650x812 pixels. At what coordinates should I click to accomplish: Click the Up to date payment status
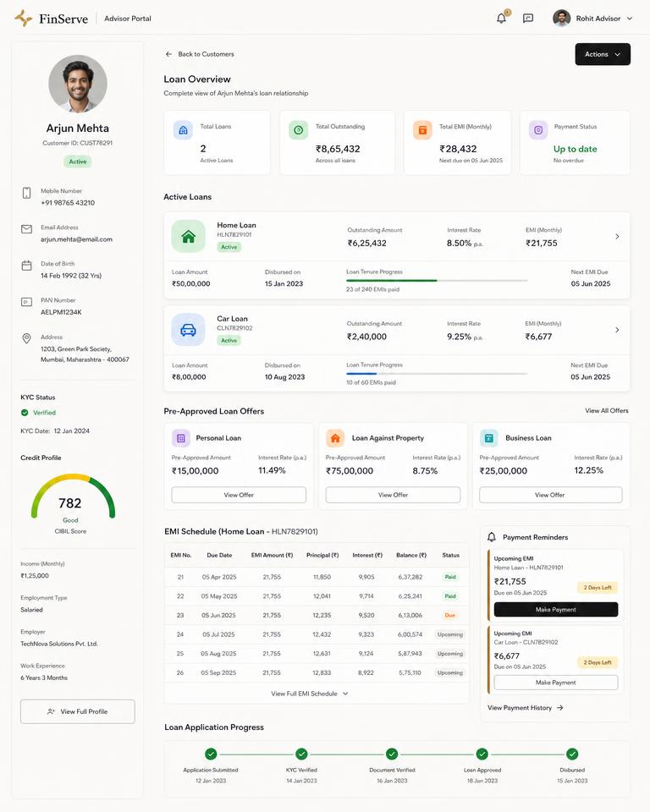575,149
